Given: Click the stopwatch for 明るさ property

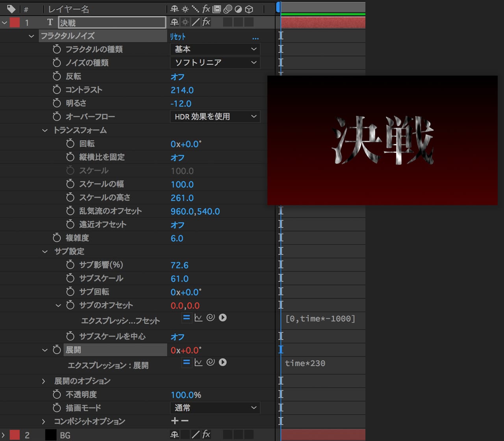Looking at the screenshot, I should pyautogui.click(x=57, y=103).
